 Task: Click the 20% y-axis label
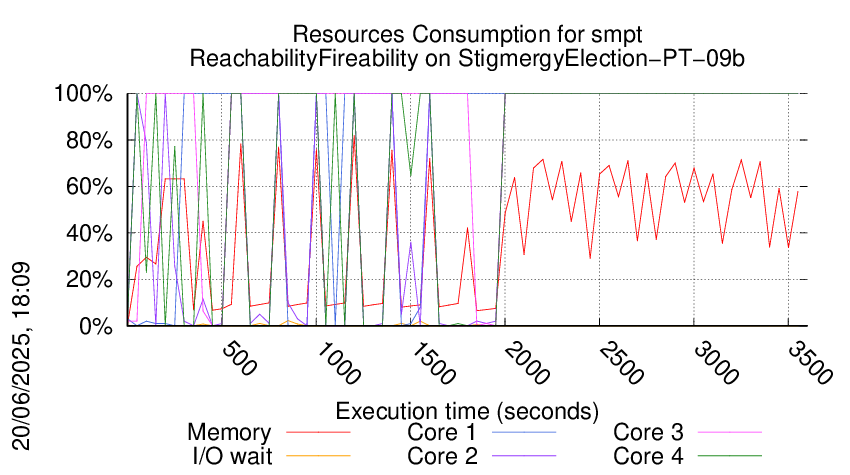pyautogui.click(x=89, y=280)
